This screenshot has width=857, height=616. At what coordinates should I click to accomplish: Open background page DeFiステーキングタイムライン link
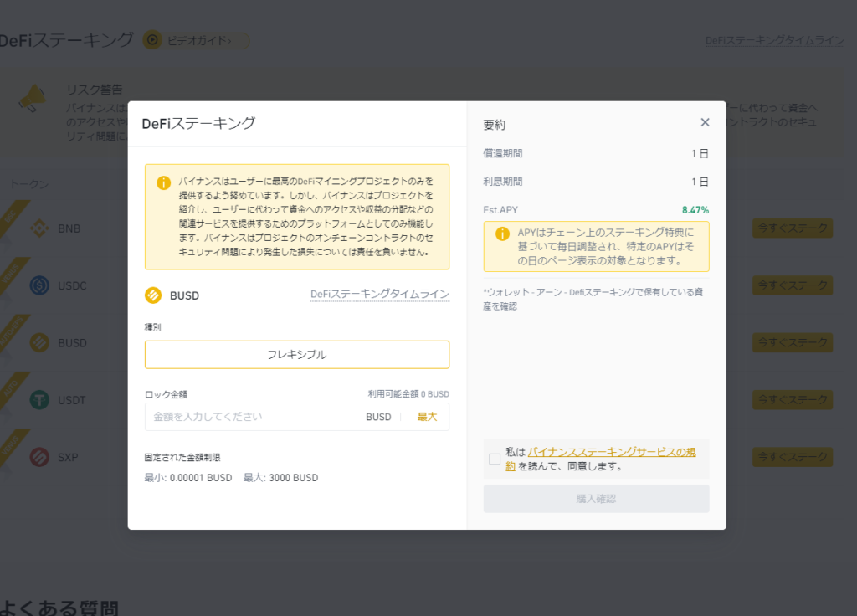(x=774, y=40)
